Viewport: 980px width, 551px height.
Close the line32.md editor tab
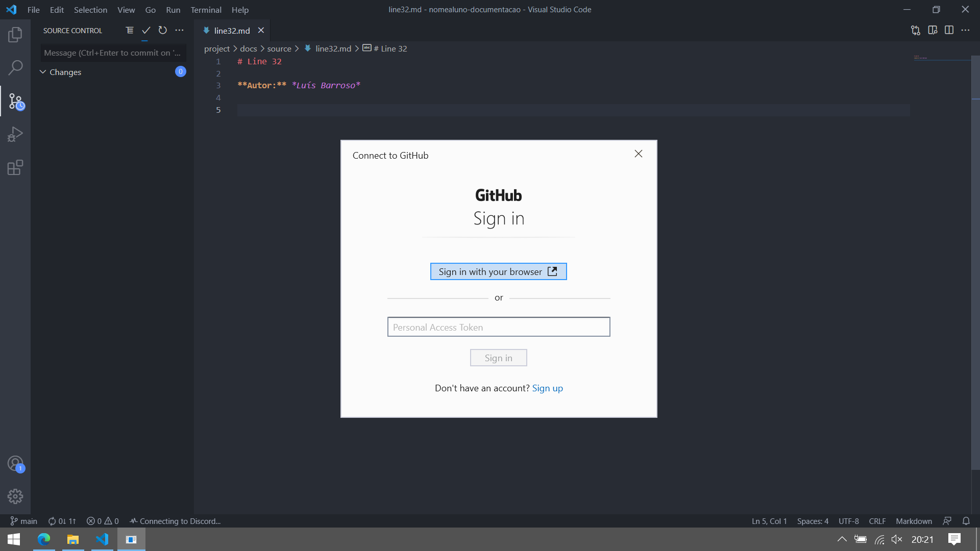[261, 31]
